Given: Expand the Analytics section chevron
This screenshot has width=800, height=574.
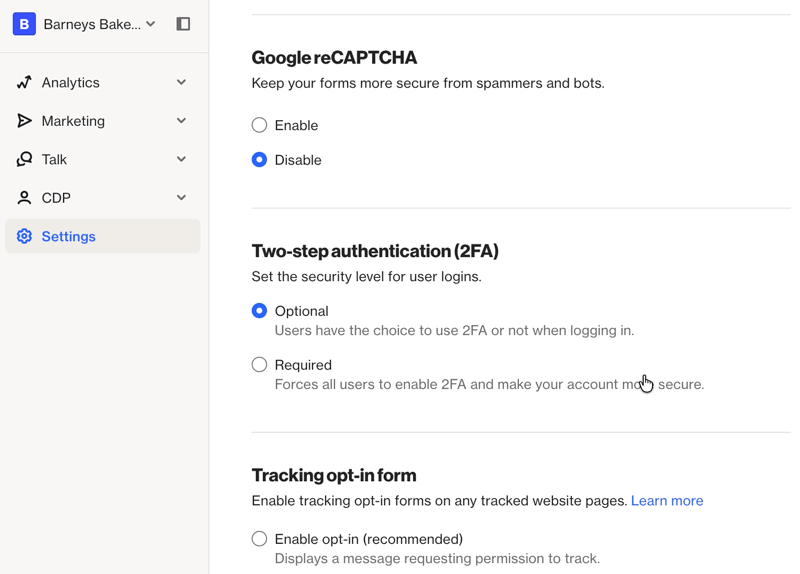Looking at the screenshot, I should point(181,83).
